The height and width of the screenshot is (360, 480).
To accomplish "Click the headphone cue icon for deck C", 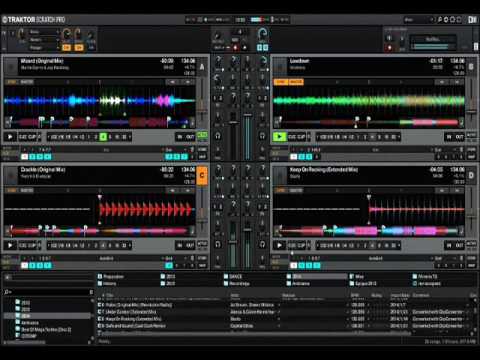I will (218, 244).
